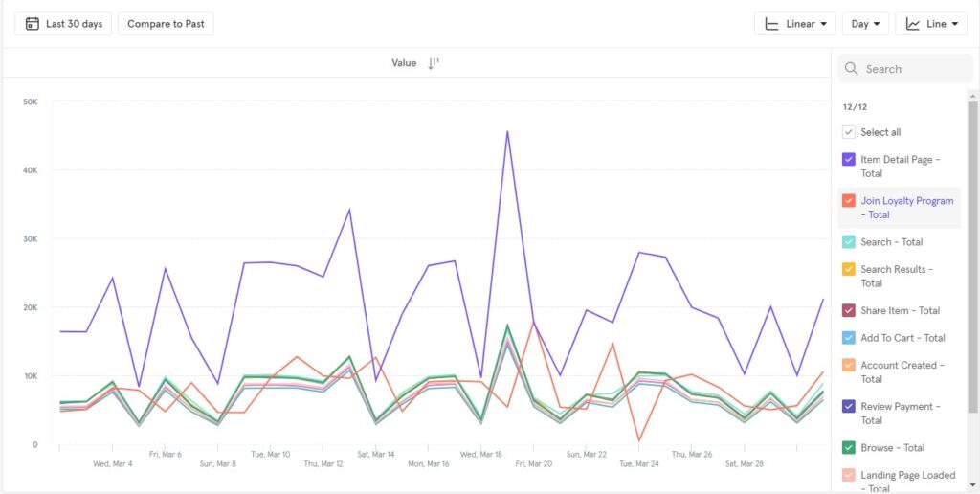Disable the Share Item - Total series
The image size is (980, 494).
point(848,310)
